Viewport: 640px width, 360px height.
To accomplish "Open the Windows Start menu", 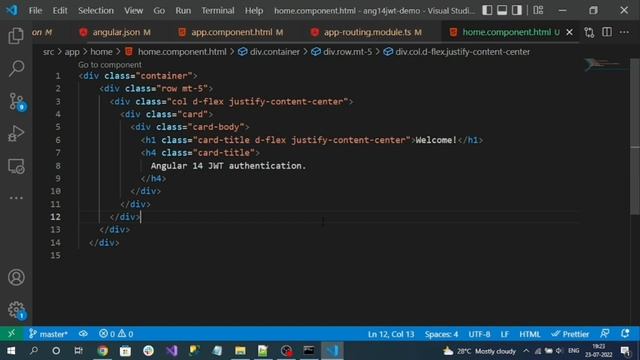I will [x=11, y=351].
